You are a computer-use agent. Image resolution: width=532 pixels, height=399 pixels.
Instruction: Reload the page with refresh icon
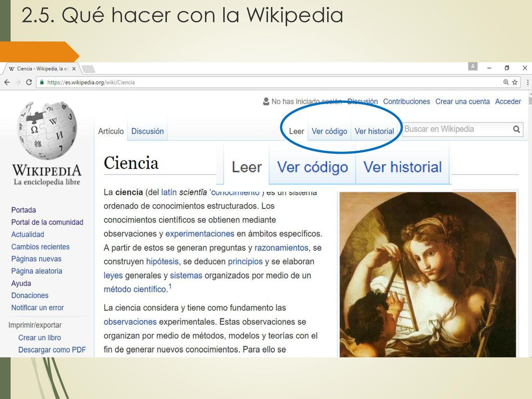tap(29, 82)
